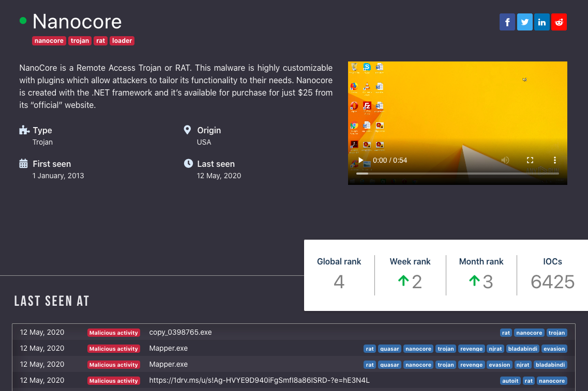
Task: Click the LAST SEEN AT heading
Action: pyautogui.click(x=52, y=301)
